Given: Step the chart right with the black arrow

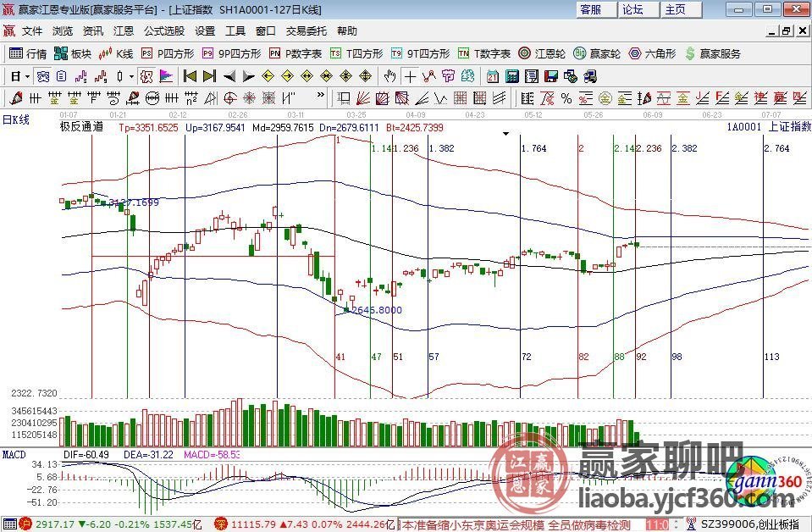Looking at the screenshot, I should point(249,77).
